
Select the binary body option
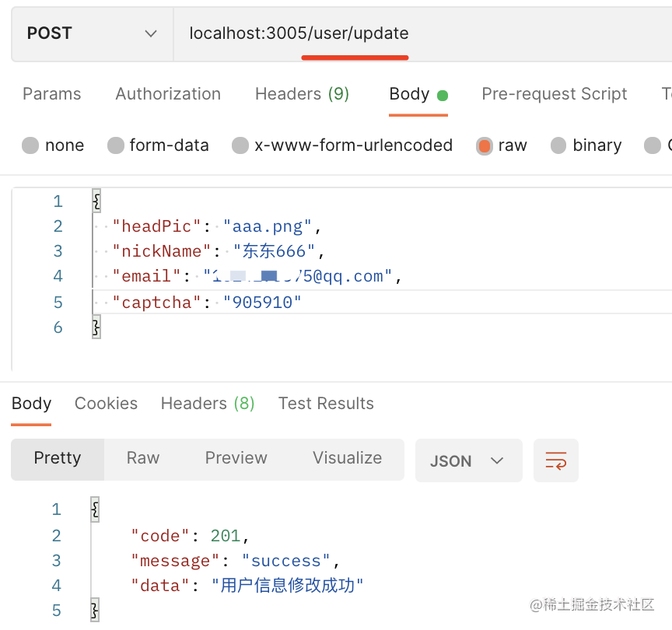click(586, 145)
